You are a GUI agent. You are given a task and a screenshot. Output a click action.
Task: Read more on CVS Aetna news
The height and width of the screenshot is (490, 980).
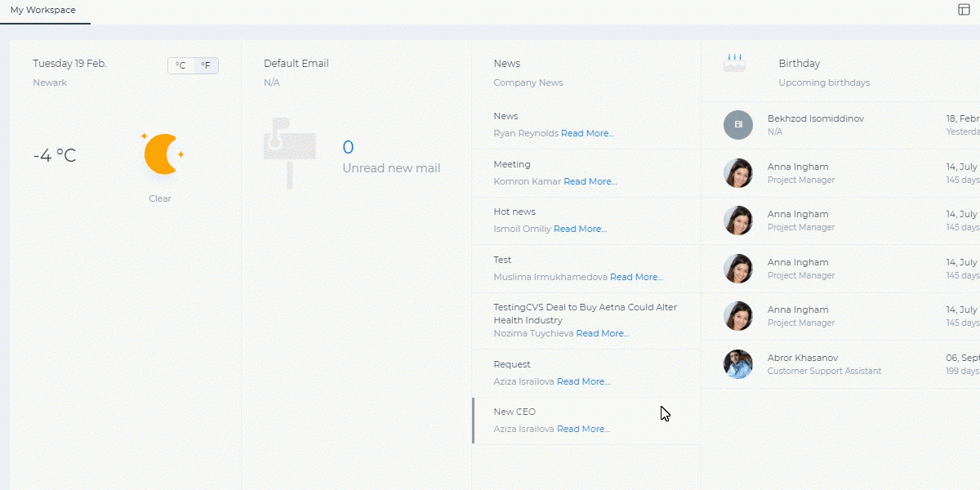pos(603,333)
